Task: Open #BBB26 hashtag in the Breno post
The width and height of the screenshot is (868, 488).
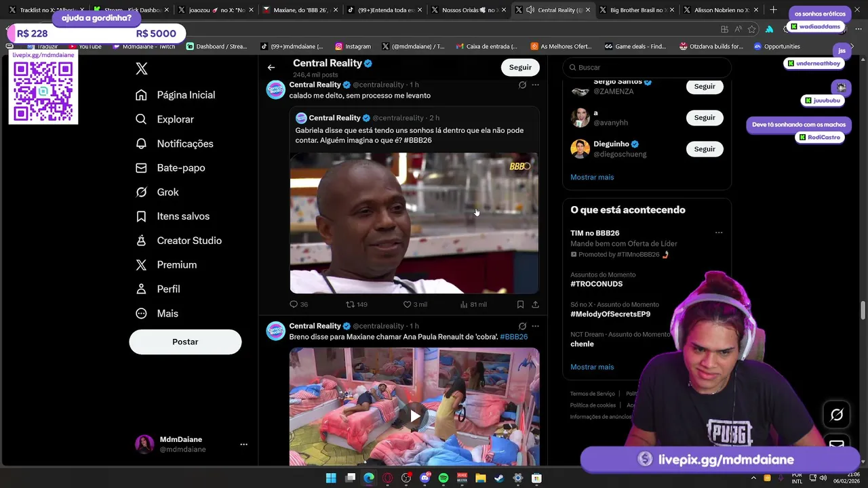Action: [513, 337]
